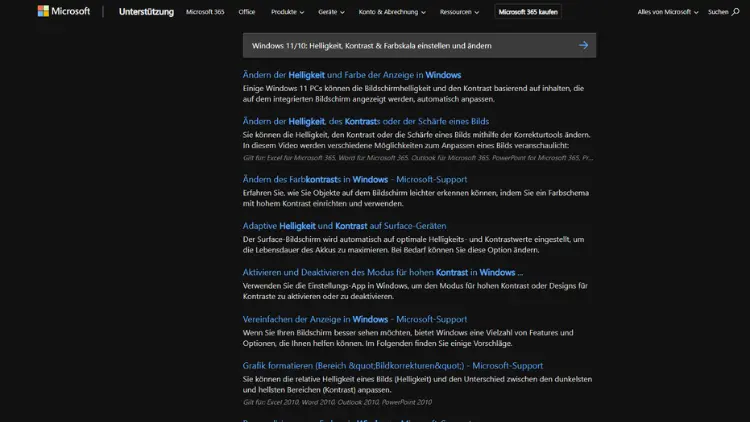Open Ändern des Farbkontrasts in Windows result
This screenshot has height=422, width=750.
point(354,179)
